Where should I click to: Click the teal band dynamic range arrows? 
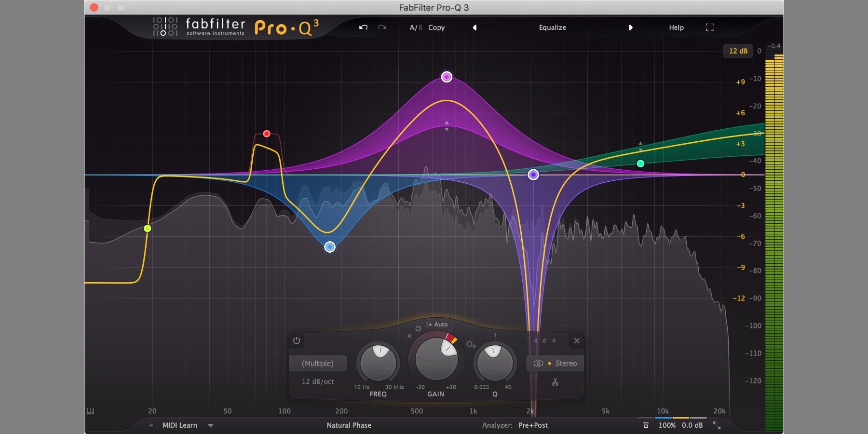click(x=640, y=147)
